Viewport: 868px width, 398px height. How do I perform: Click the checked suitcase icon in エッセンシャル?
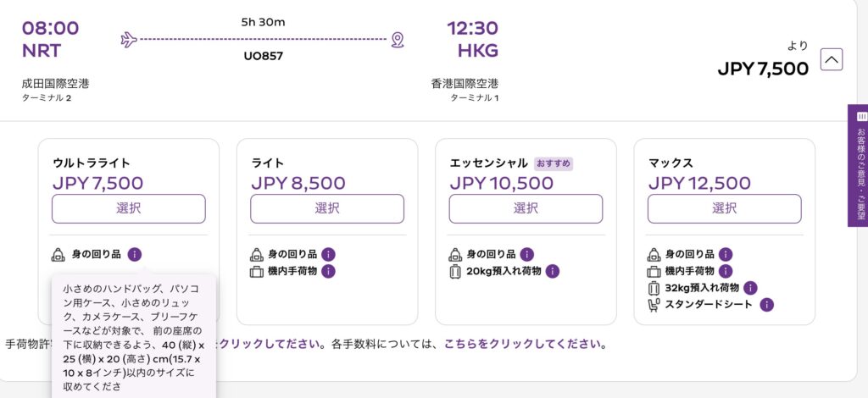pos(455,271)
